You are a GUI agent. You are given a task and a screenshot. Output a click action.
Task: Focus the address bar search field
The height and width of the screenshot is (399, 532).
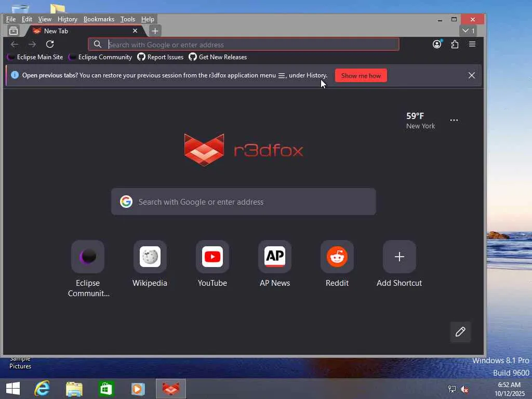click(x=244, y=45)
